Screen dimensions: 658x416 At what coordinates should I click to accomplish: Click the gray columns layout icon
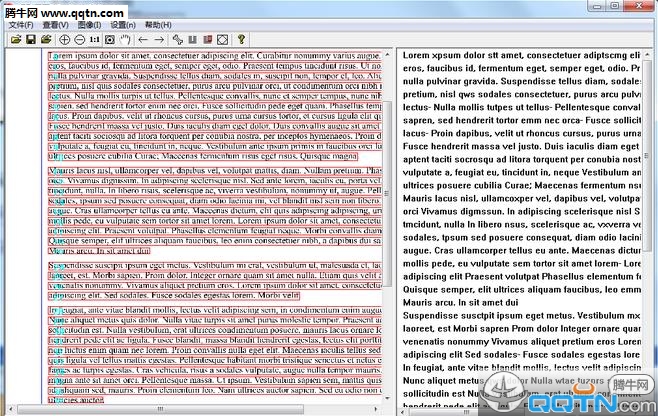tap(193, 40)
